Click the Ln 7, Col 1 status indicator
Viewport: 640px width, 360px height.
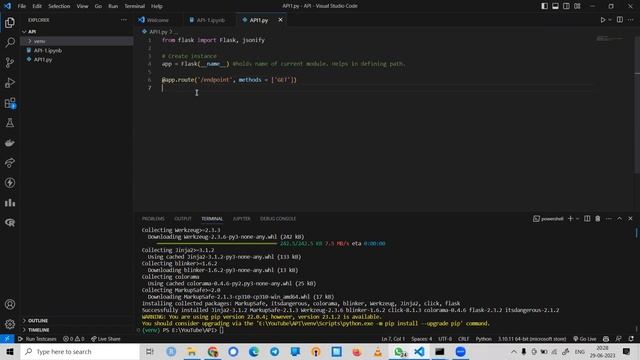coord(393,339)
